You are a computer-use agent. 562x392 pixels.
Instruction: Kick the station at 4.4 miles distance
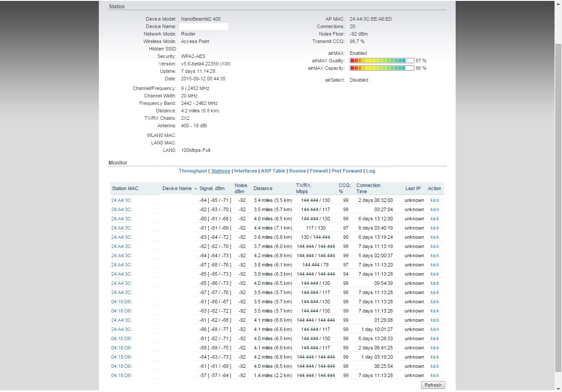(x=435, y=228)
